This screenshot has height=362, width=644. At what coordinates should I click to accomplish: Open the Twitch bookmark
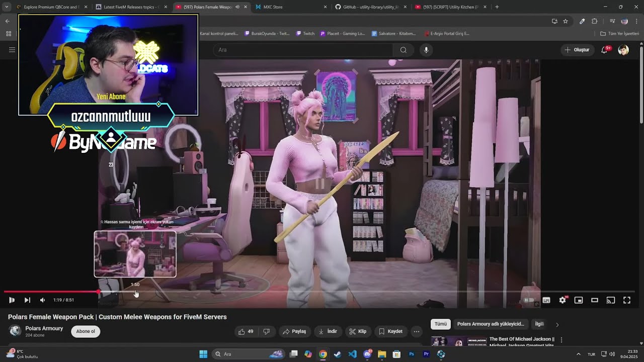(305, 34)
